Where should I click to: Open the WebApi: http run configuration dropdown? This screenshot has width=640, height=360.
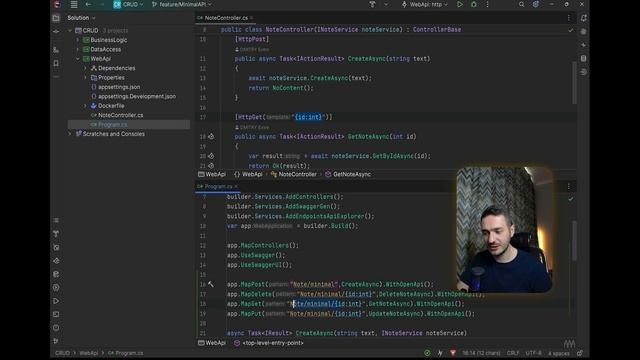pos(424,4)
